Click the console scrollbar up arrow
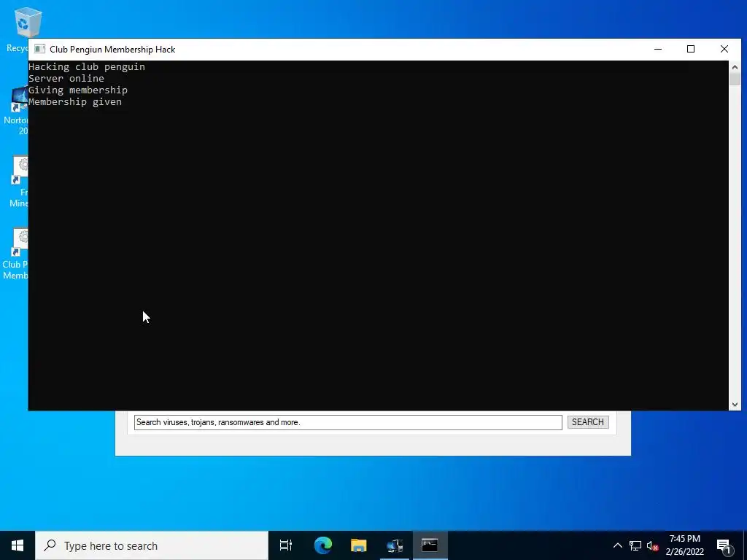Screen dimensions: 747x560 coord(735,67)
